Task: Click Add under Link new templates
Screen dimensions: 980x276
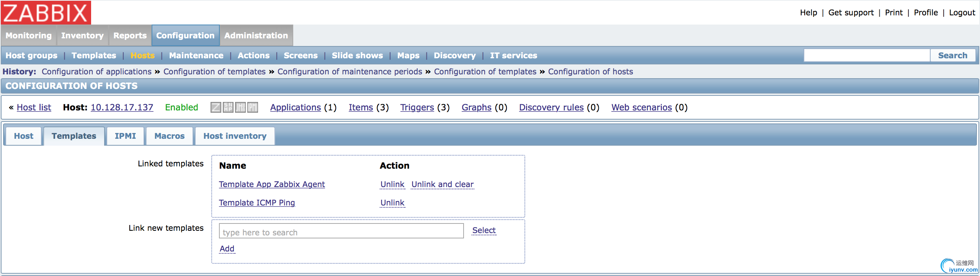Action: (x=227, y=249)
